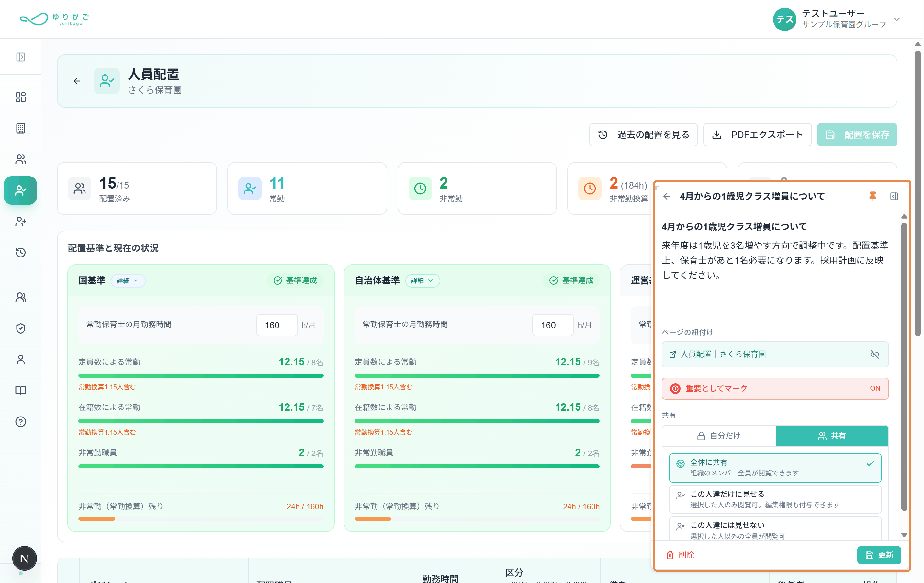The width and height of the screenshot is (924, 583).
Task: Open the history clock icon in sidebar
Action: coord(21,253)
